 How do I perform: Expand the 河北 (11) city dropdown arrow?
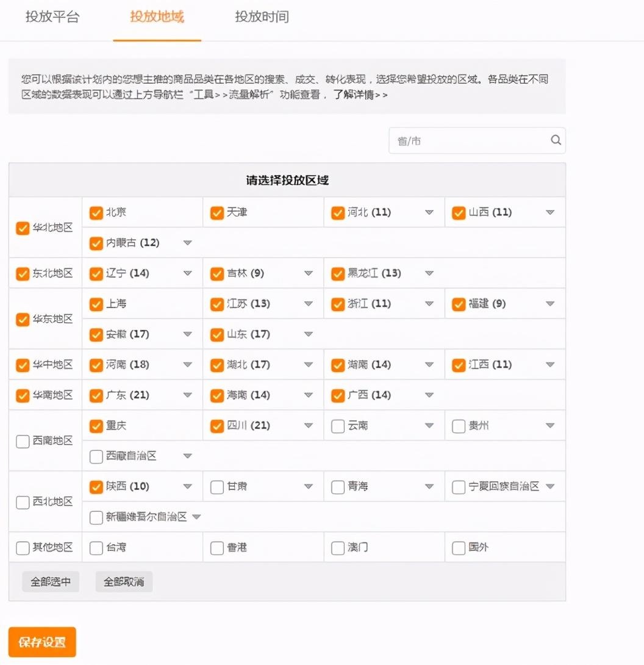pos(429,212)
